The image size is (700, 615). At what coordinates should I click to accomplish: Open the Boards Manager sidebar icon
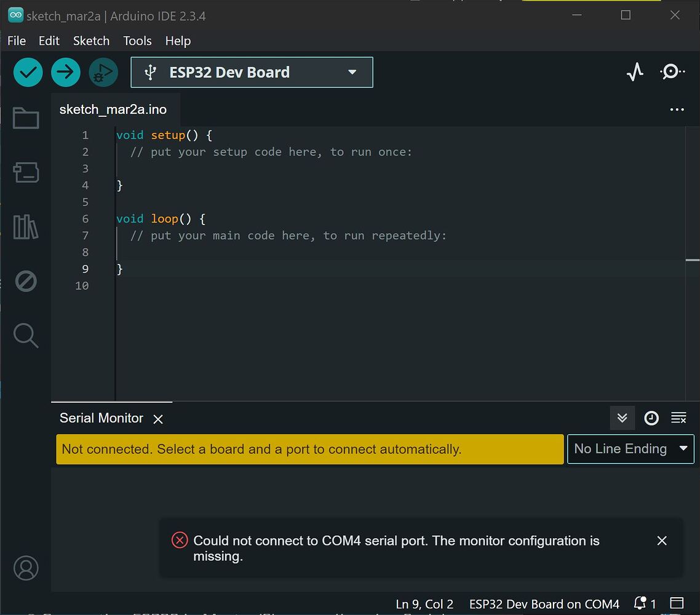(25, 173)
